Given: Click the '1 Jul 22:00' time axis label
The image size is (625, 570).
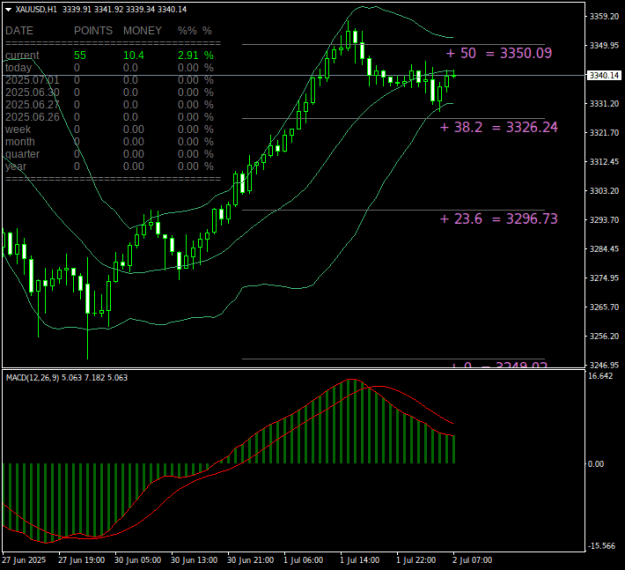Looking at the screenshot, I should [416, 560].
